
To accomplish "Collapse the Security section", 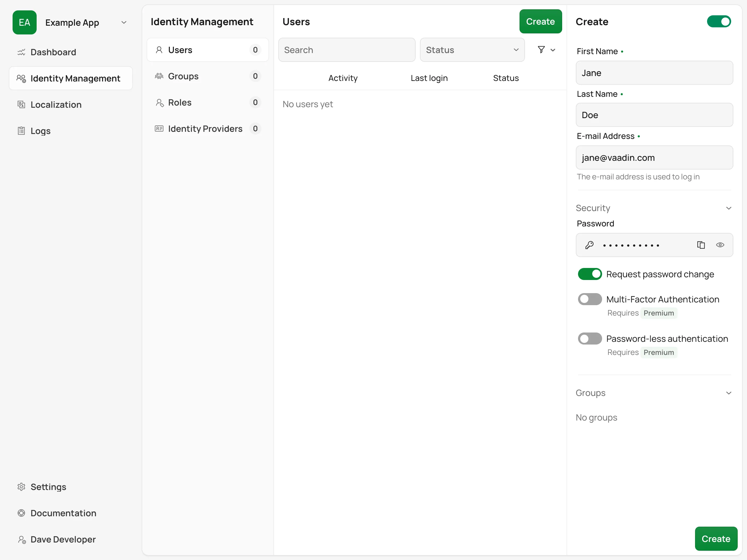I will 728,208.
